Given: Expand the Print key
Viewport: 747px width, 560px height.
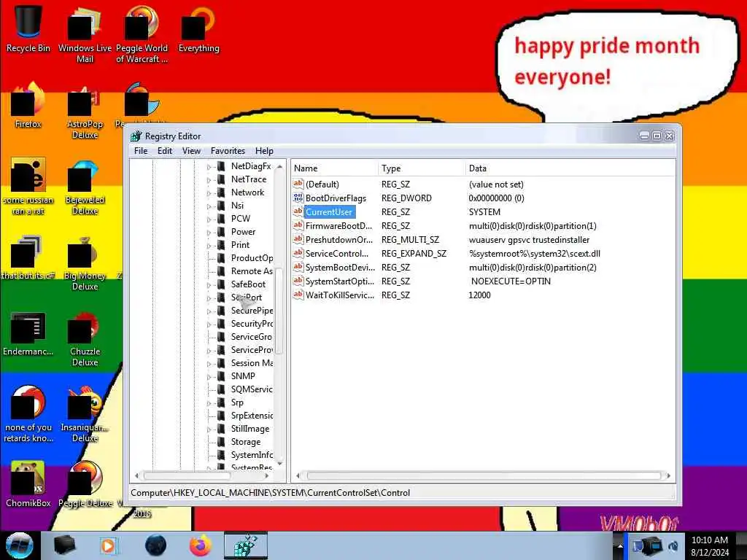Looking at the screenshot, I should pyautogui.click(x=209, y=246).
